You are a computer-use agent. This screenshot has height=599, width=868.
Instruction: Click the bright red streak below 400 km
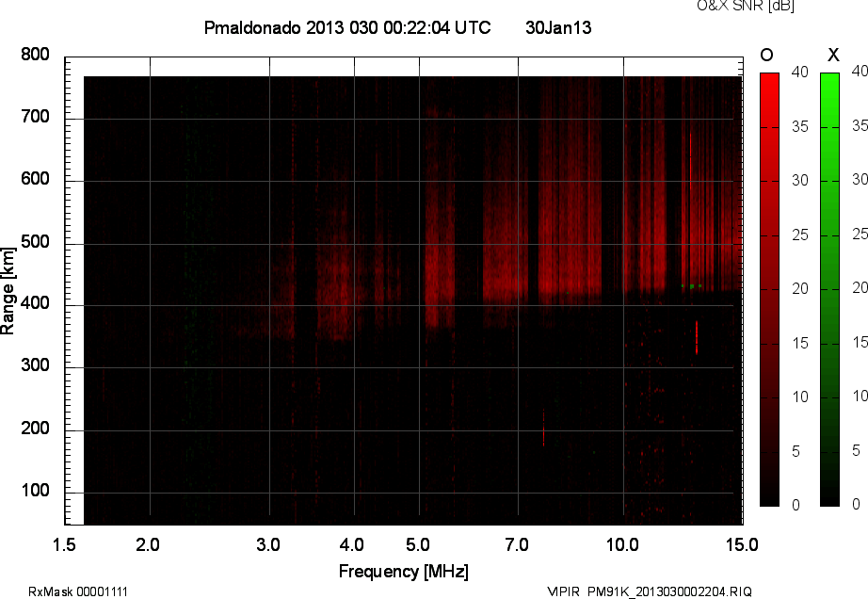(x=697, y=336)
